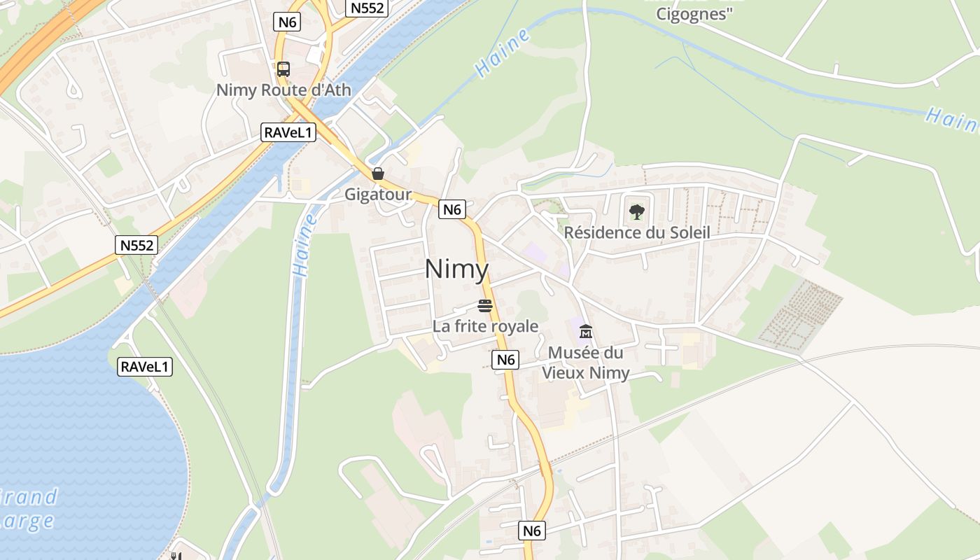Click the N552 shield on the left road
The width and height of the screenshot is (980, 560).
(x=136, y=245)
